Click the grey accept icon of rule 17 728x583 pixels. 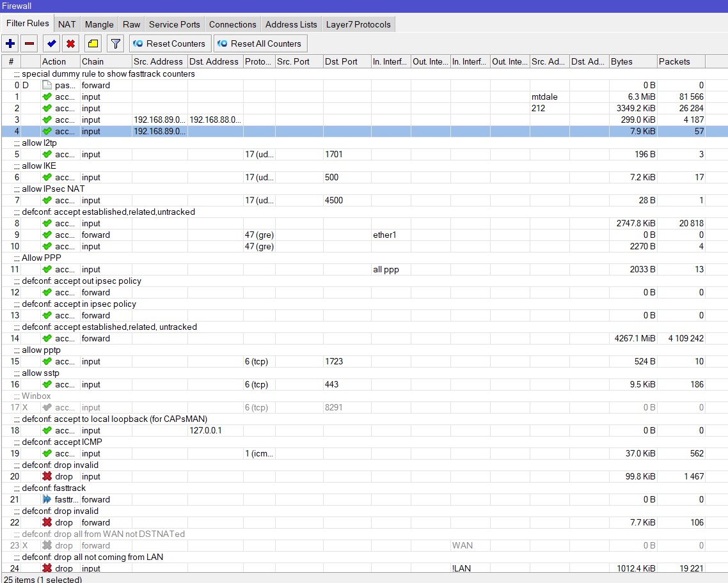click(47, 407)
